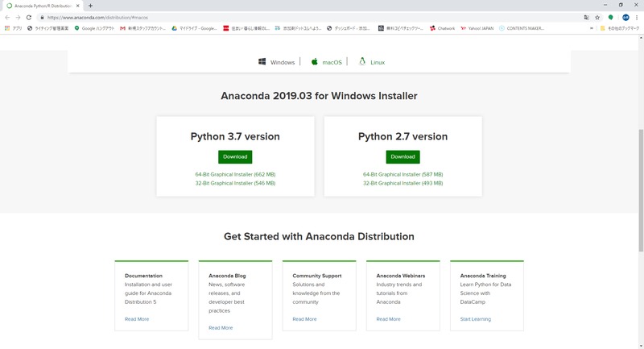Open the ダッシュボード bookmark
The height and width of the screenshot is (349, 644).
coord(349,28)
